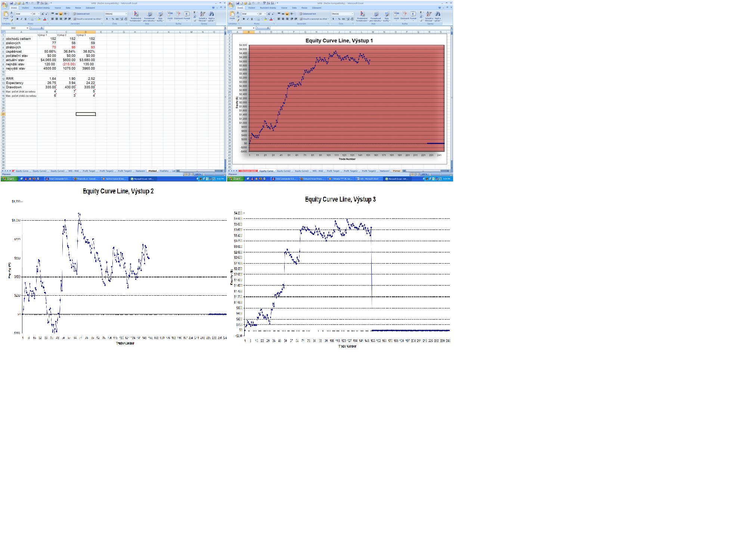Image resolution: width=747 pixels, height=560 pixels.
Task: Toggle Bold formatting in the left Excel window
Action: tap(17, 19)
